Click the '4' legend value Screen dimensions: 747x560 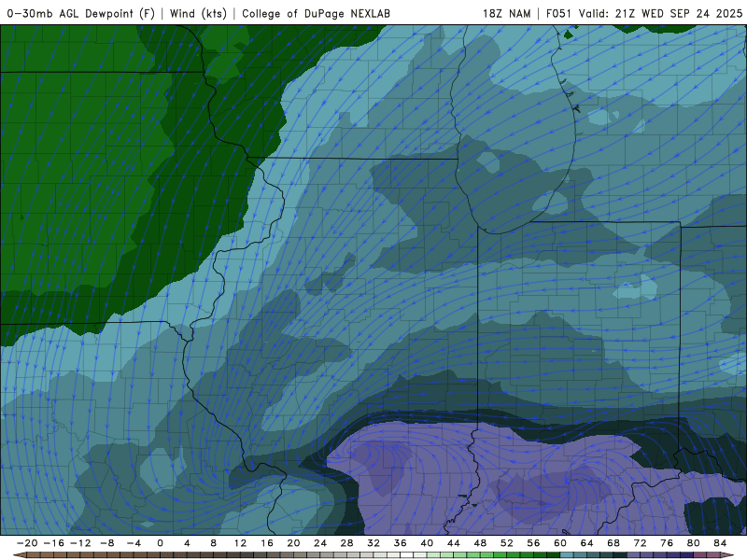tap(187, 543)
